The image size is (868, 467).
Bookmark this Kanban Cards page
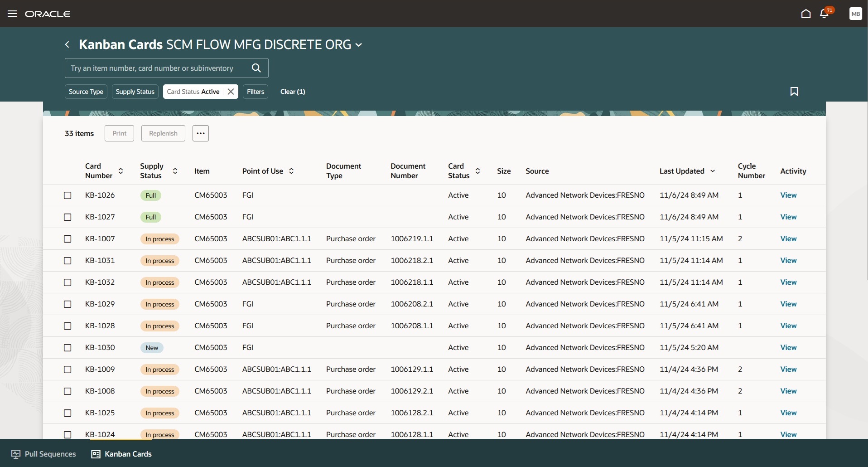795,91
